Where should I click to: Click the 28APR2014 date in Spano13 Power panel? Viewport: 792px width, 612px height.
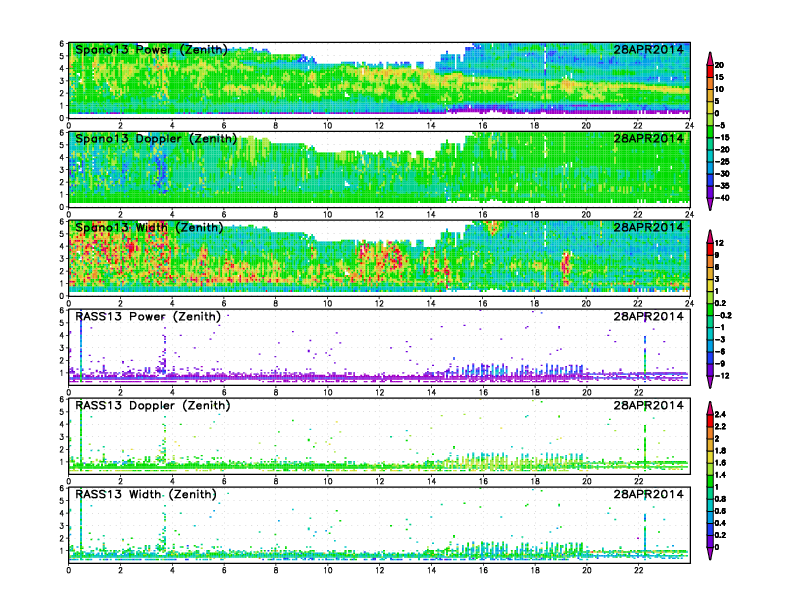[x=648, y=49]
